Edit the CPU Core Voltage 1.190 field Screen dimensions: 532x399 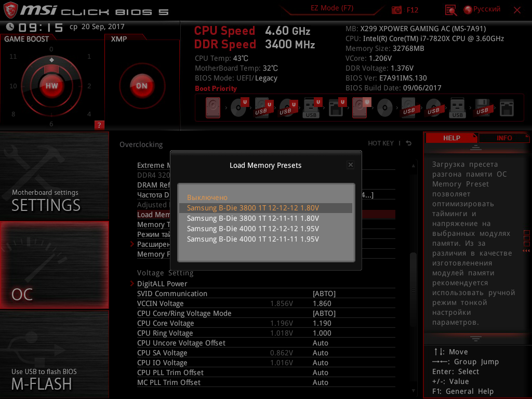[x=322, y=323]
